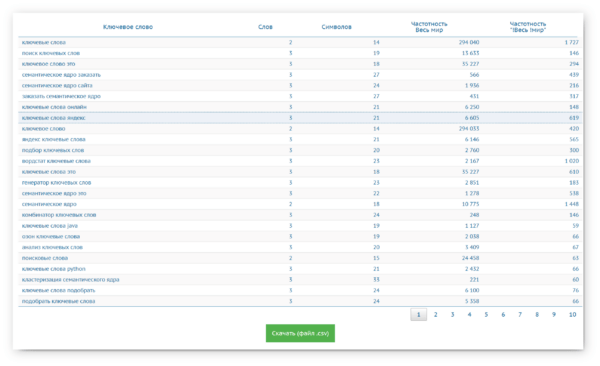600x366 pixels.
Task: Select the row 'ключевые слова это'
Action: coord(300,172)
